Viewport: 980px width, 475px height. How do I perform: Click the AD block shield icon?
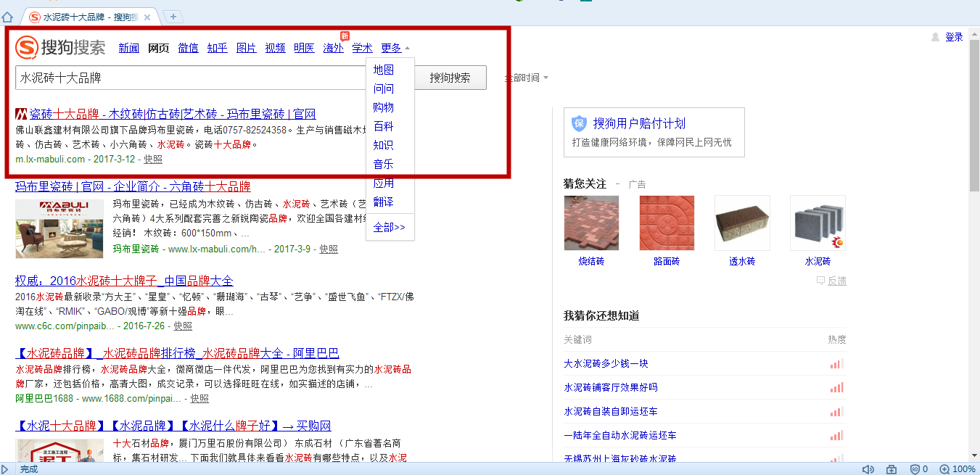coord(915,469)
